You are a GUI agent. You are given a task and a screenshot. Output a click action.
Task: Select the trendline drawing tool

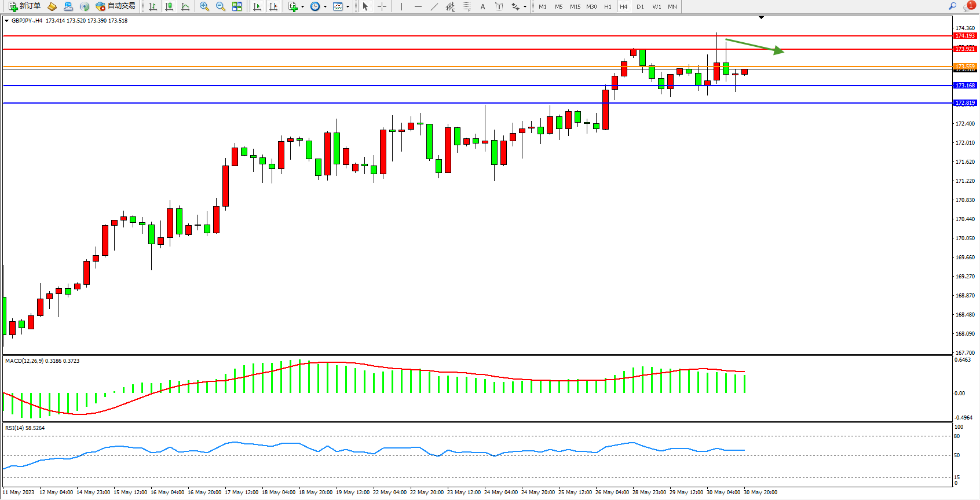click(x=434, y=6)
